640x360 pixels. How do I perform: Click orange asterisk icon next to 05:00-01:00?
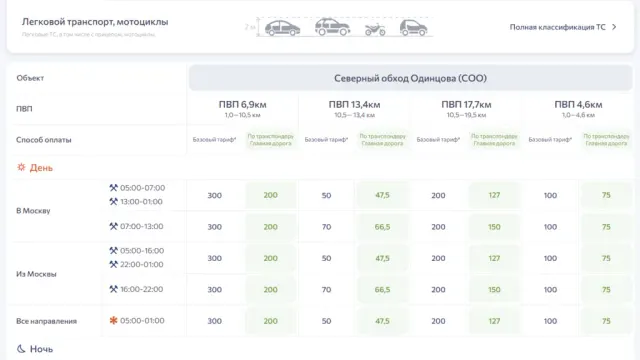[x=113, y=320]
